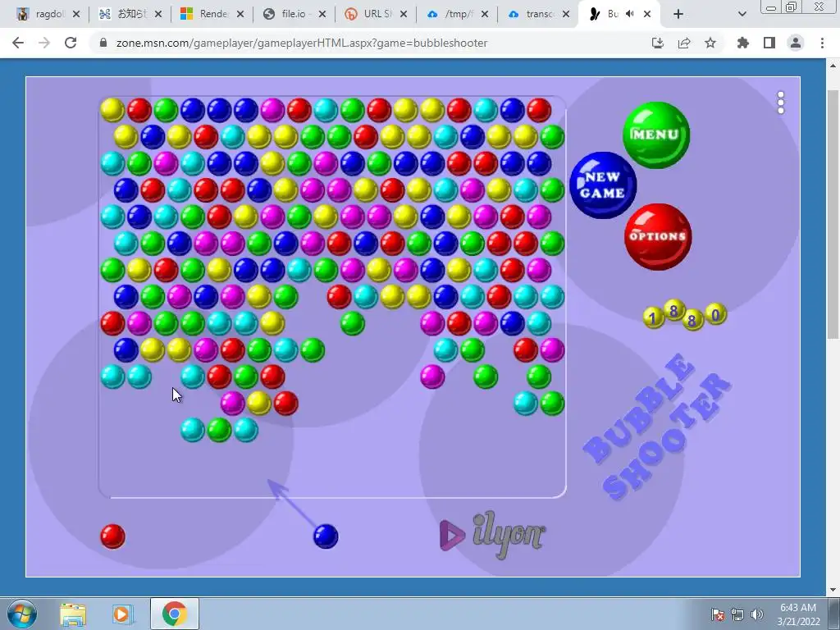Open the Extensions puzzle icon
This screenshot has height=630, width=840.
[x=742, y=43]
